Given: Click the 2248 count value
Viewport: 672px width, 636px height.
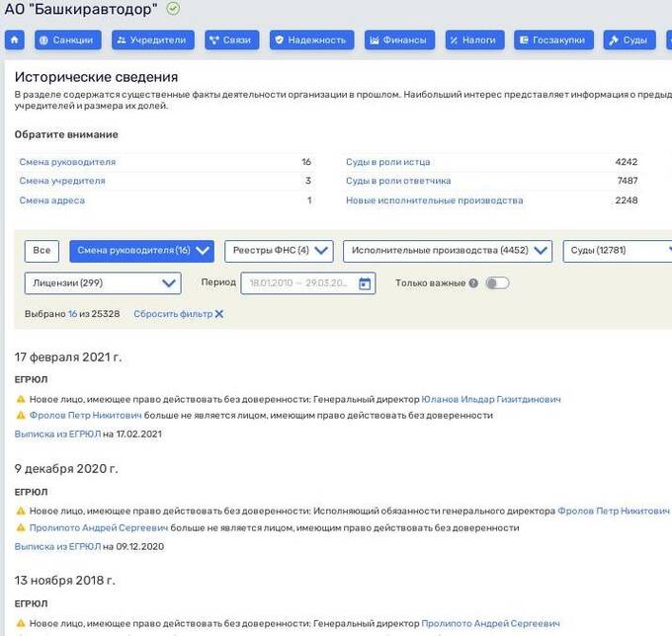Looking at the screenshot, I should pyautogui.click(x=627, y=200).
